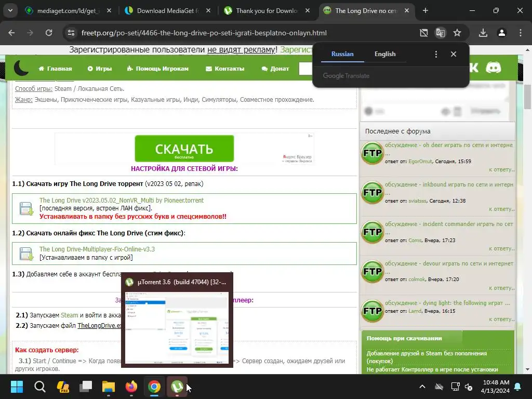Open the Донат menu item
This screenshot has width=532, height=399.
tap(275, 69)
